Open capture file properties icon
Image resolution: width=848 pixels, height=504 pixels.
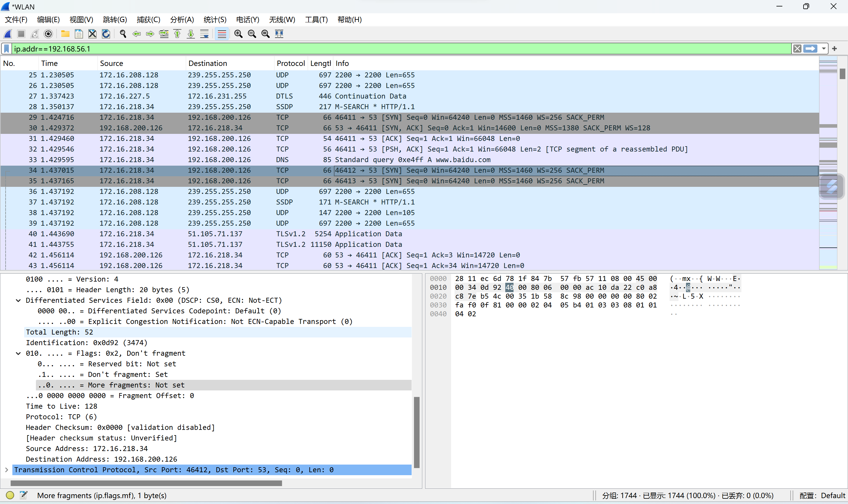[24, 495]
